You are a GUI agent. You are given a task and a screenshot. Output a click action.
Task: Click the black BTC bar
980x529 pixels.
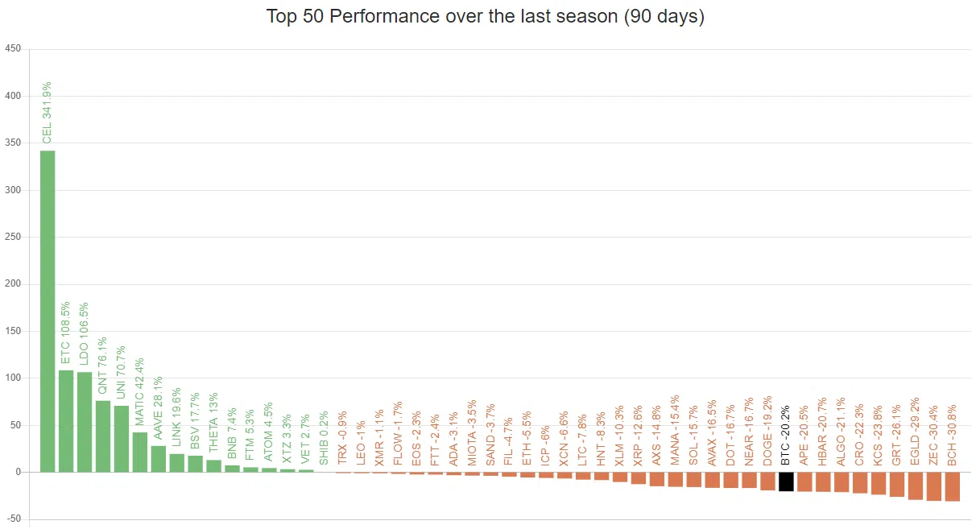pos(787,481)
